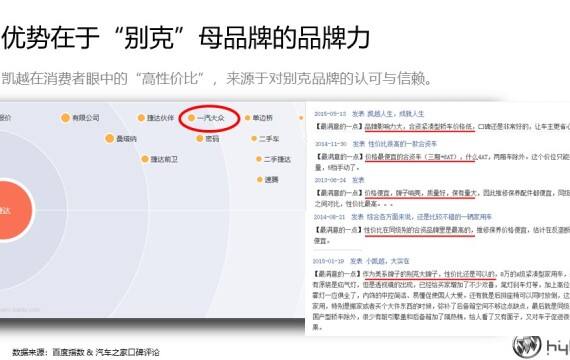Viewport: 570px width, 360px height.
Task: Open review titled 综合各方面来说，还是比较不错的一款家用车
Action: coord(429,217)
